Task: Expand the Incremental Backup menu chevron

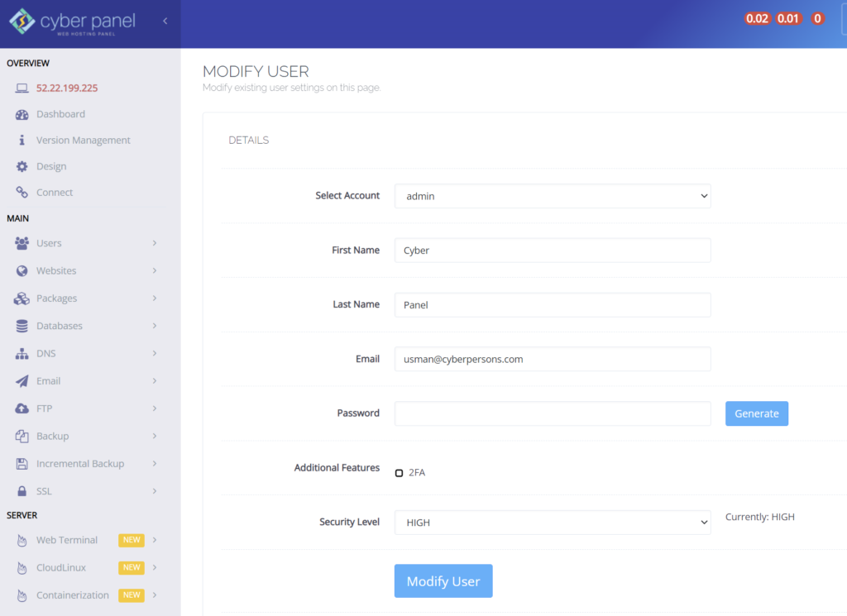Action: (155, 463)
